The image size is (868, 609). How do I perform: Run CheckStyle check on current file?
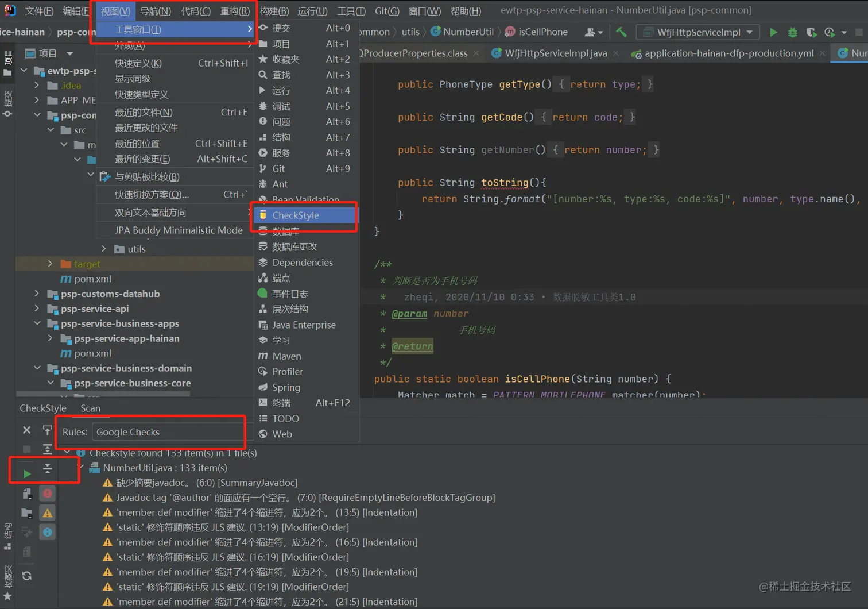27,473
